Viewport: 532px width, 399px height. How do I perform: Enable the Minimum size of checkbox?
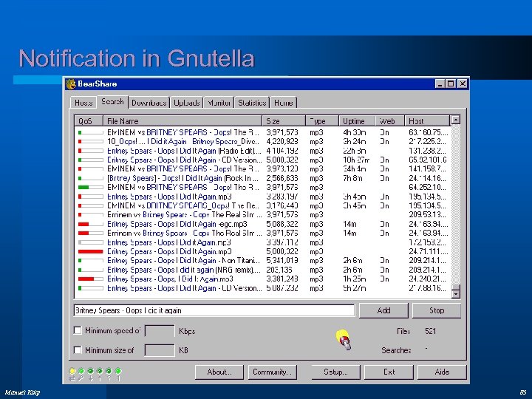[78, 349]
